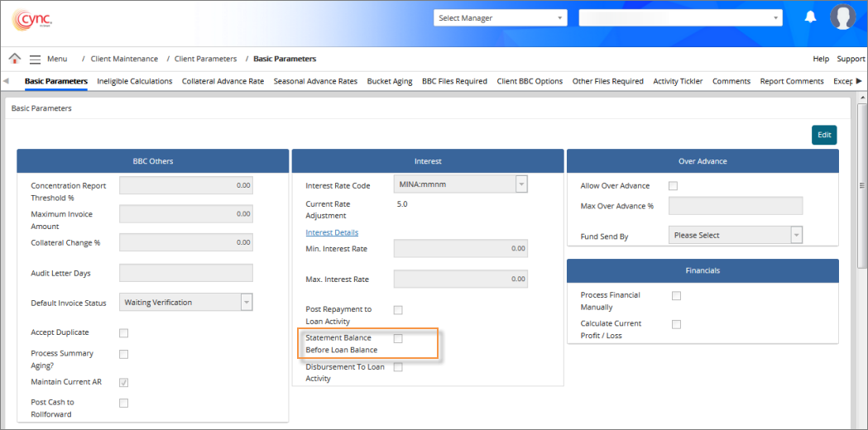
Task: Open the user profile avatar
Action: 842,17
